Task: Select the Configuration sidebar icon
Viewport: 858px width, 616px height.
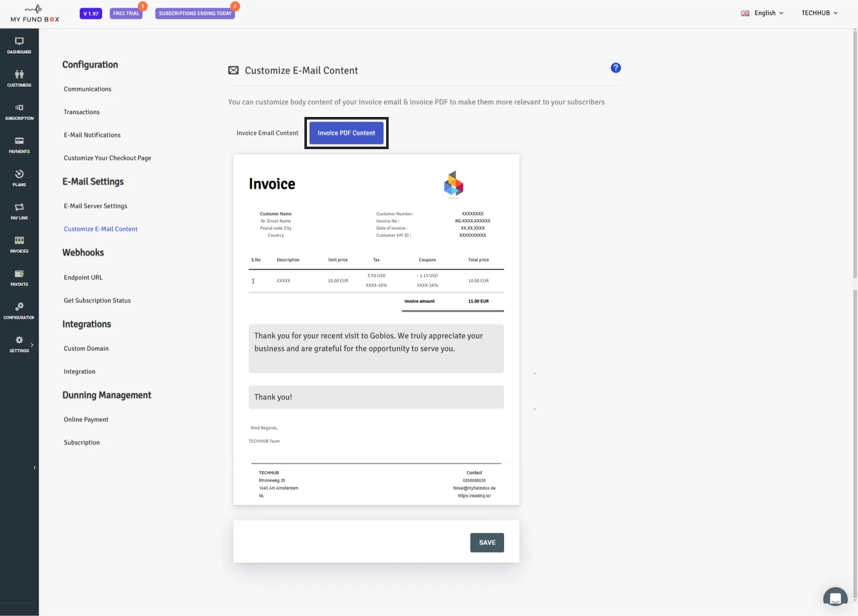Action: tap(19, 311)
